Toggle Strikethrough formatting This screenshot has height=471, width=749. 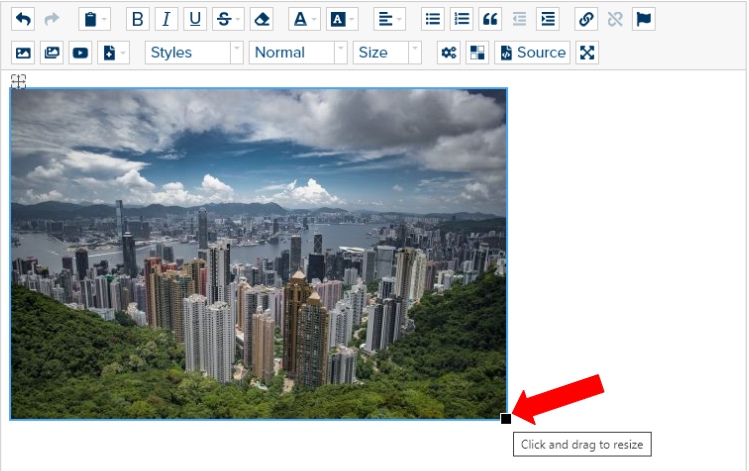click(x=223, y=19)
